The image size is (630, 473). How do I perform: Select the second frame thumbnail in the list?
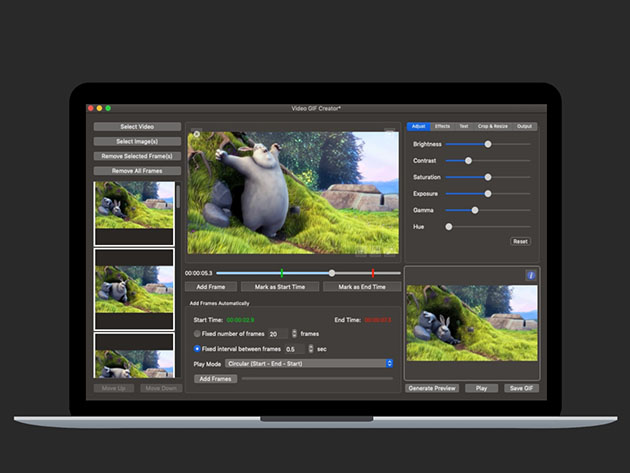point(134,289)
